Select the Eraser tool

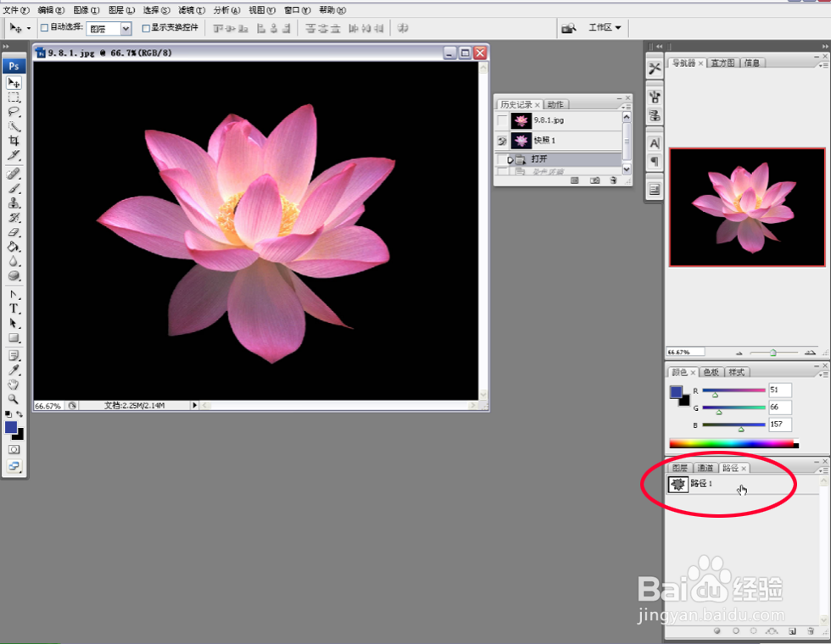[14, 232]
